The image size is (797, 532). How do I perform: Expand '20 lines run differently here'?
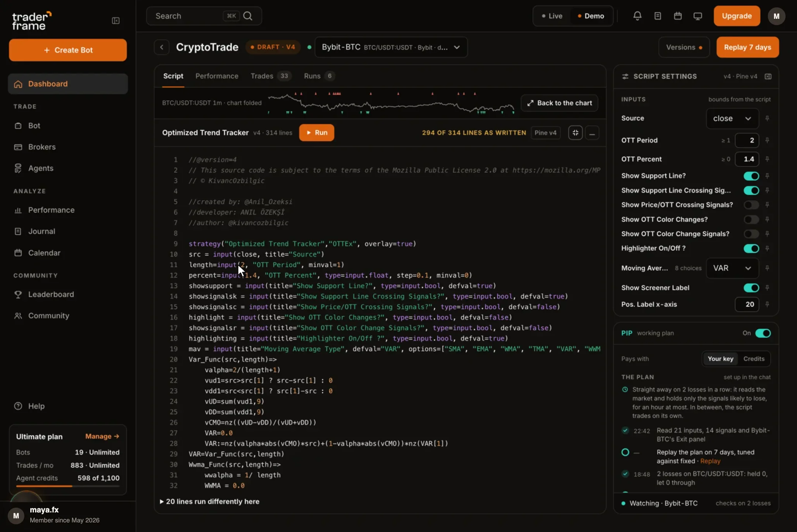tap(210, 502)
